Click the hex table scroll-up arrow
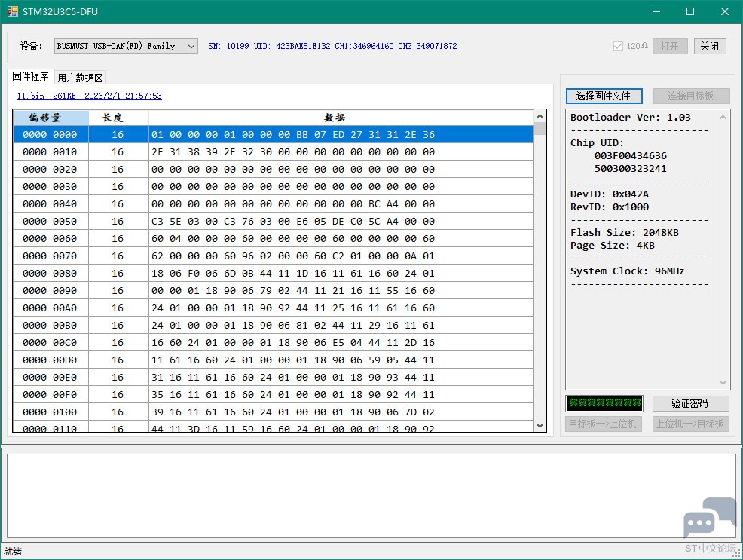Viewport: 743px width, 560px height. coord(540,116)
